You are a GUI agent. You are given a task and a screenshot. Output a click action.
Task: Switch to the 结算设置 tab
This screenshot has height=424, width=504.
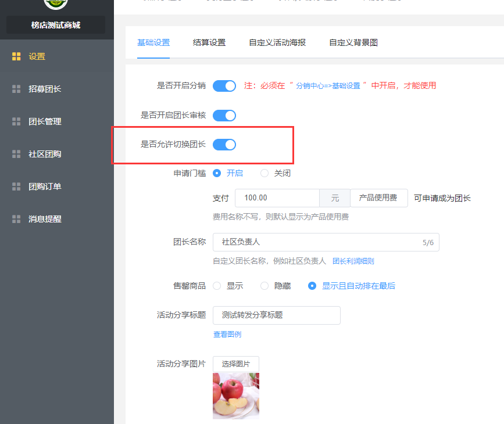[x=209, y=42]
